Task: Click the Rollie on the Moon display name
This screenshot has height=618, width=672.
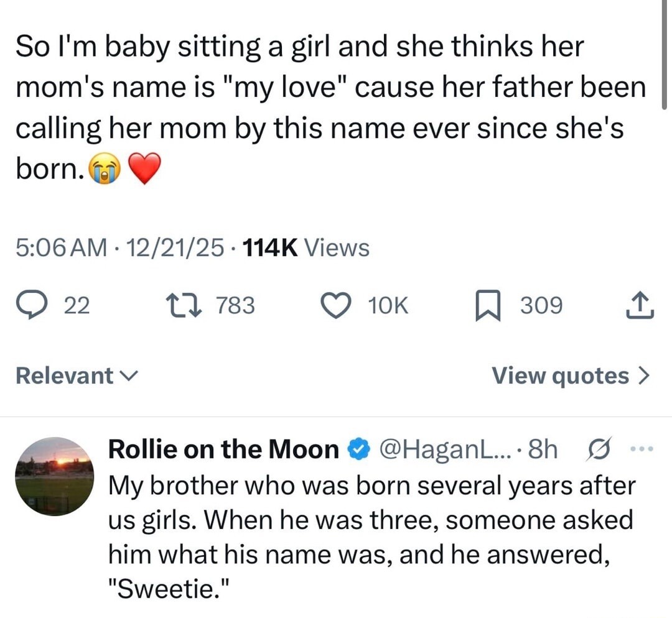Action: [x=223, y=449]
